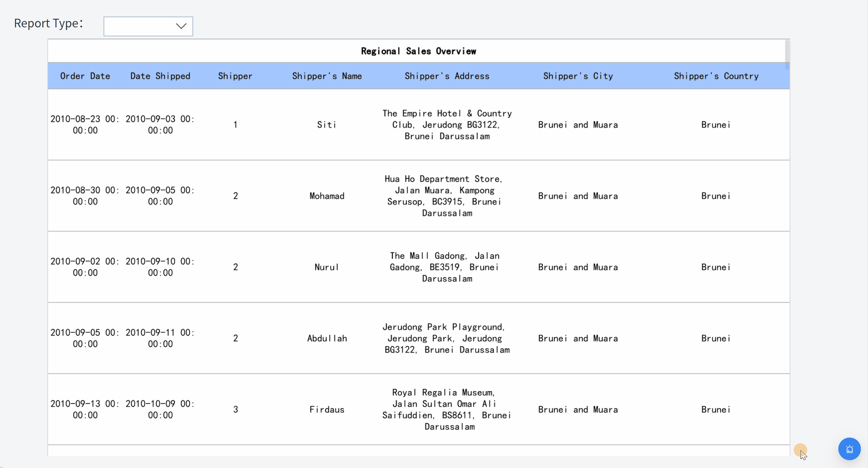Select shipped date 2010-09-11 cell
Image resolution: width=868 pixels, height=468 pixels.
point(160,338)
